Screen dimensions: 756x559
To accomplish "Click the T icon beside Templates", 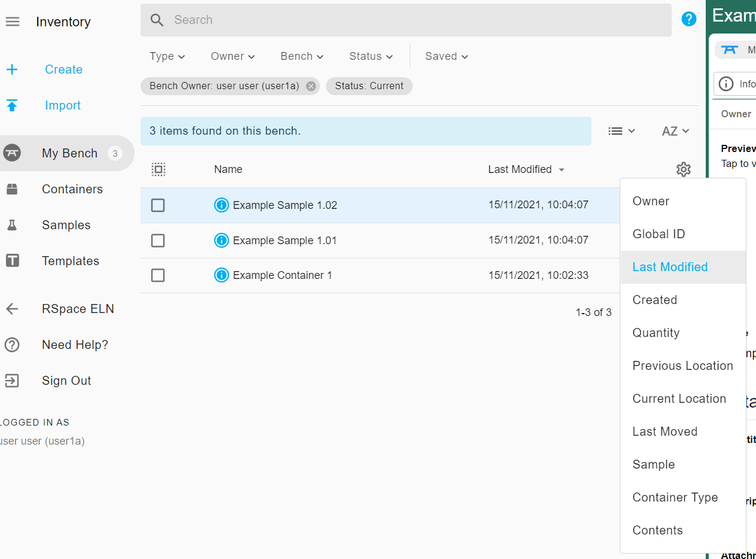I will tap(12, 261).
